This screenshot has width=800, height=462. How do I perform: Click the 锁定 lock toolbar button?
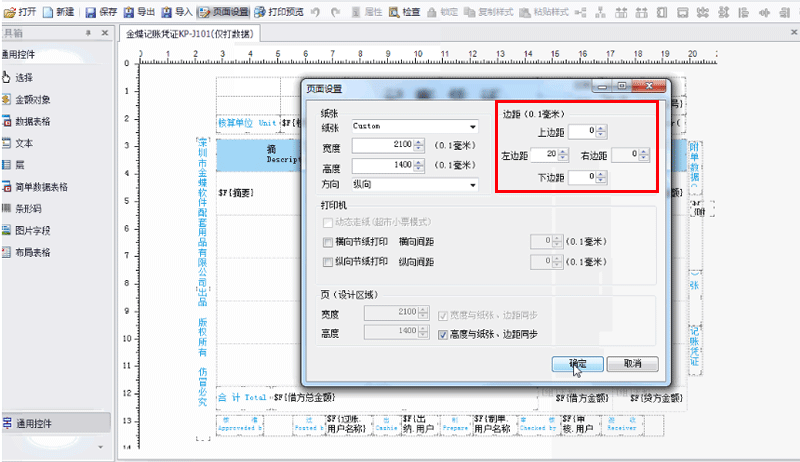(x=442, y=12)
